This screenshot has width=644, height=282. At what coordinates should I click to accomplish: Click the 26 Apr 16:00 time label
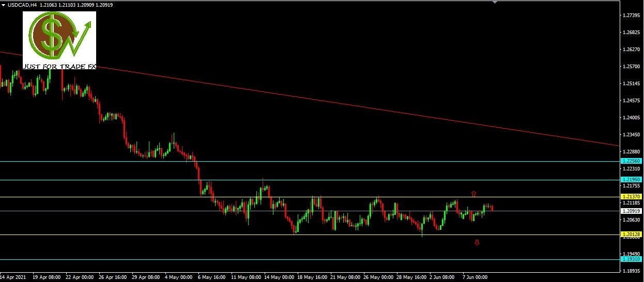tap(113, 277)
